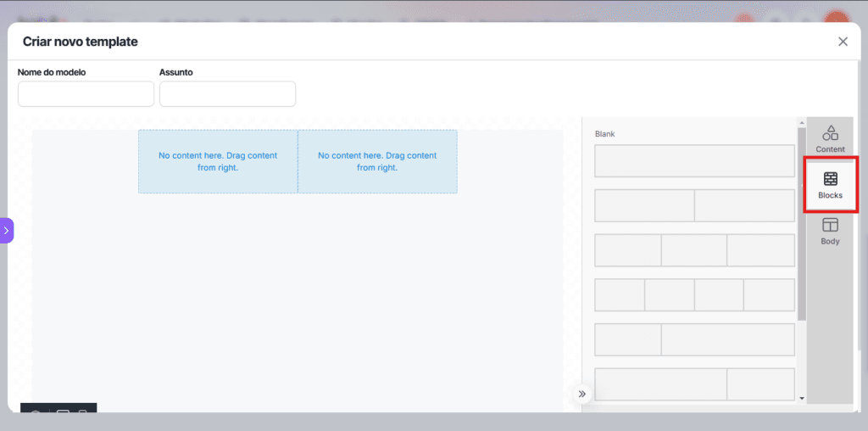The height and width of the screenshot is (431, 868).
Task: Click the blocks panel scroll up arrow
Action: coord(802,123)
